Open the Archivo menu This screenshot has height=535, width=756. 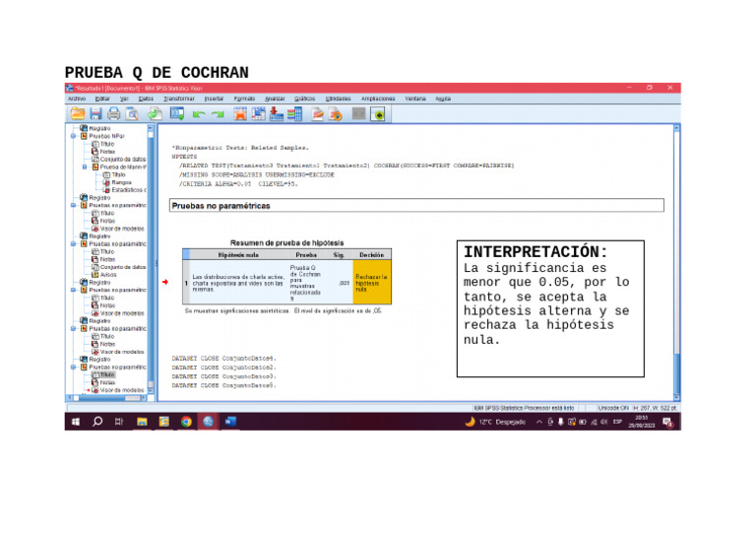click(x=77, y=99)
